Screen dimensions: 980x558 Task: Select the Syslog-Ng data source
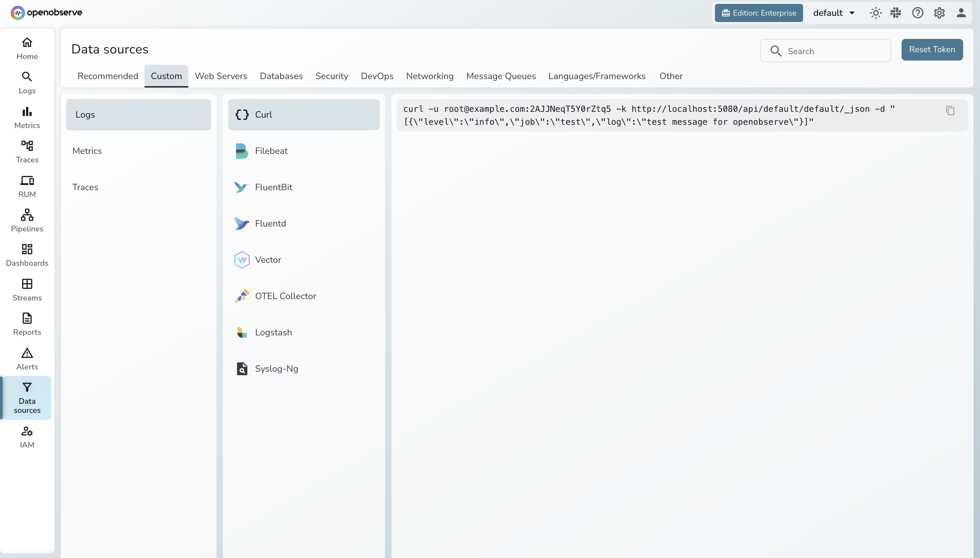[277, 368]
